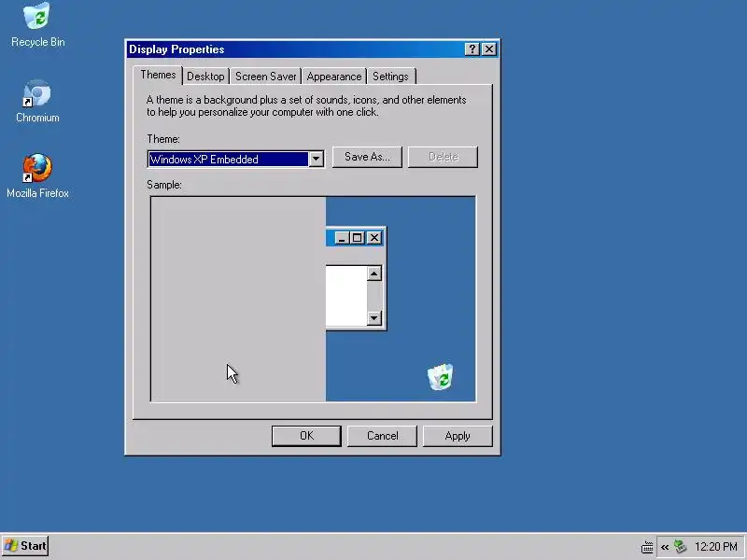Open the Appearance tab
The height and width of the screenshot is (560, 747).
(334, 77)
